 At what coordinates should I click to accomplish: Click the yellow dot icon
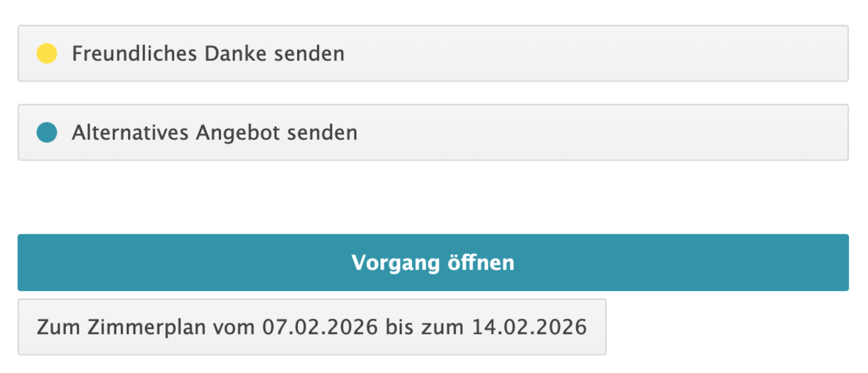tap(47, 54)
